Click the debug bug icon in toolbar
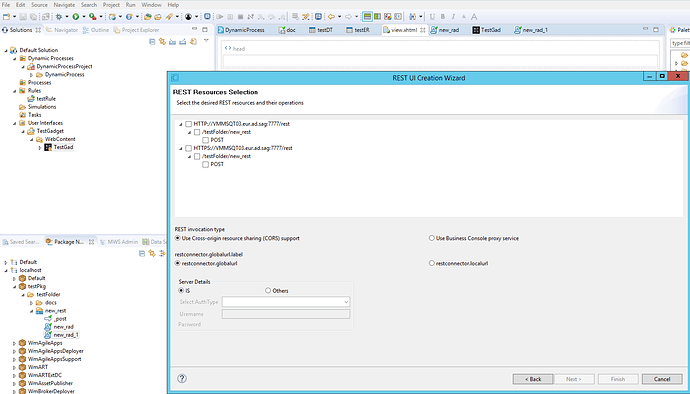Viewport: 690px width, 394px height. pyautogui.click(x=59, y=17)
